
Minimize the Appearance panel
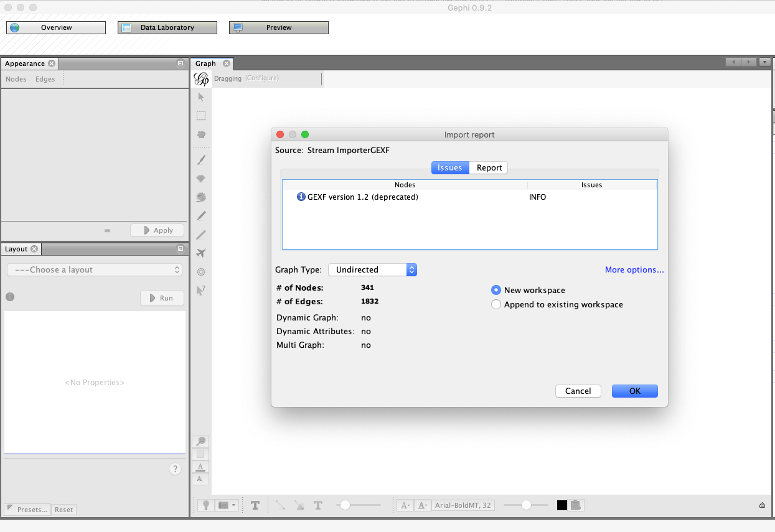pyautogui.click(x=181, y=63)
